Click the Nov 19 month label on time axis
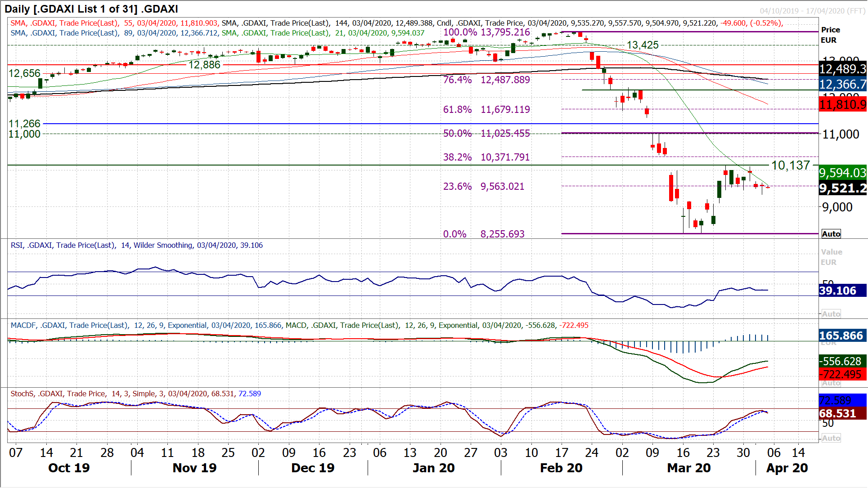The height and width of the screenshot is (488, 868). click(194, 468)
